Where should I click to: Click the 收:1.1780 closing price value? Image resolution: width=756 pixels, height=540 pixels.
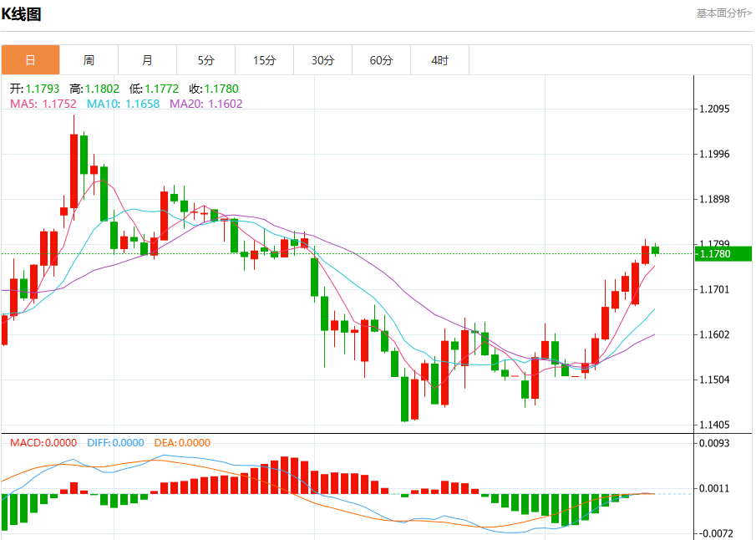214,89
